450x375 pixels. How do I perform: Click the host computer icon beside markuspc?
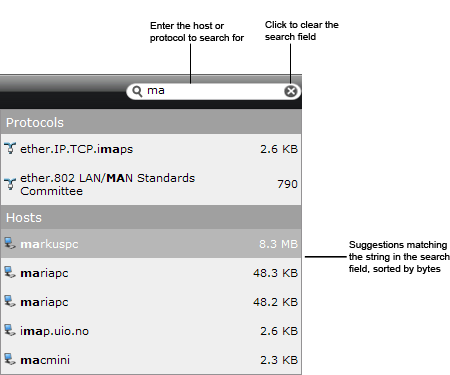coord(10,243)
